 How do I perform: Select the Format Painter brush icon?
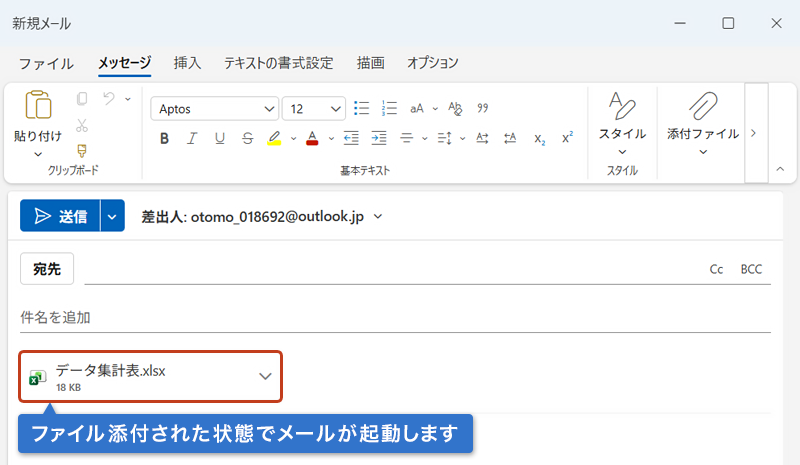(x=82, y=151)
